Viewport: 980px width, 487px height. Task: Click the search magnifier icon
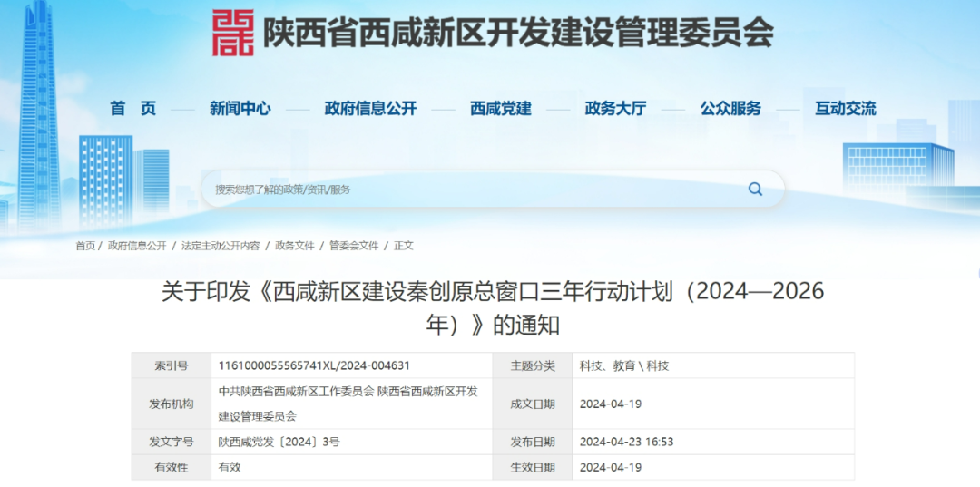pyautogui.click(x=755, y=190)
